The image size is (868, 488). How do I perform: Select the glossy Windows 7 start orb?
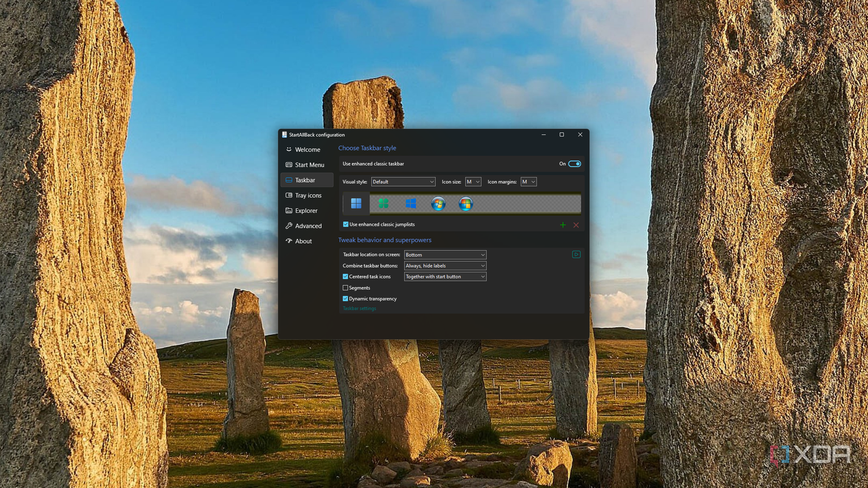click(x=437, y=203)
